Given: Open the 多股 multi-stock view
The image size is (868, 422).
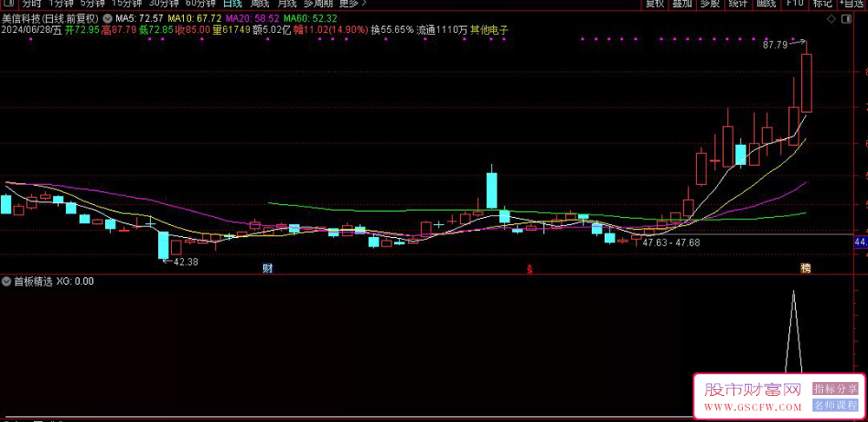Looking at the screenshot, I should 710,3.
